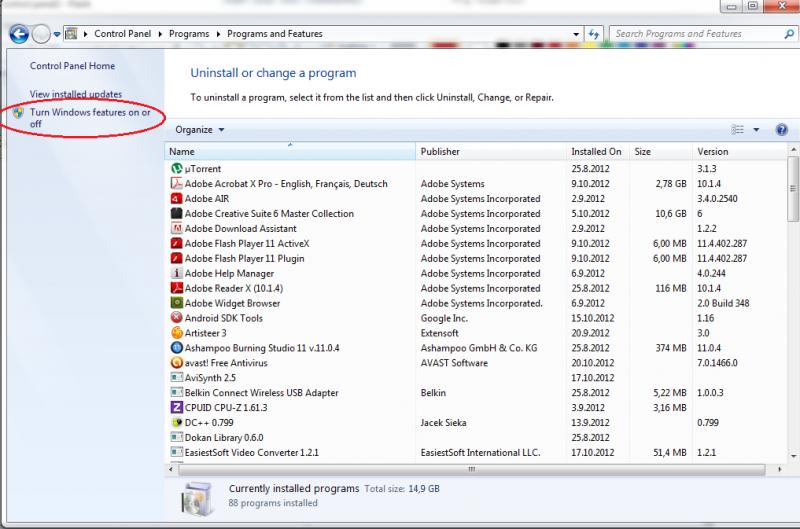Select the Adobe Acrobat X Pro icon
Image resolution: width=800 pixels, height=529 pixels.
[x=176, y=184]
